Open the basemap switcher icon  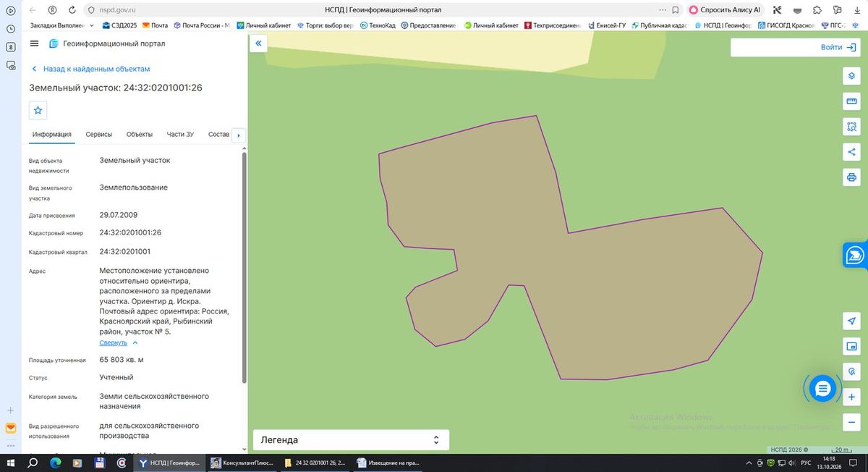[x=851, y=347]
